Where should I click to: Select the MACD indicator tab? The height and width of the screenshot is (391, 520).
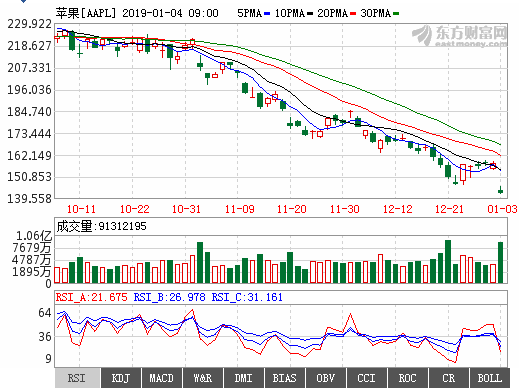[162, 378]
